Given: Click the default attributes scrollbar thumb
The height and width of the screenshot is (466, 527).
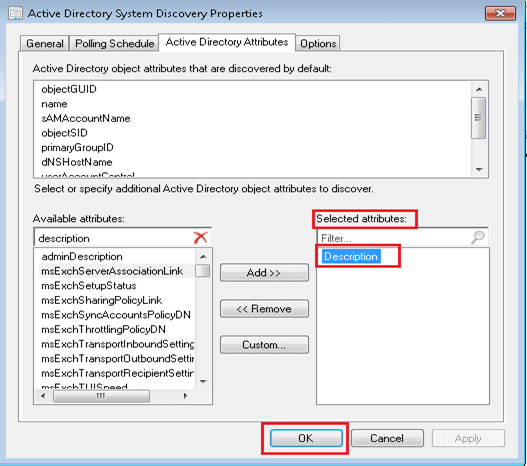Looking at the screenshot, I should pyautogui.click(x=478, y=118).
